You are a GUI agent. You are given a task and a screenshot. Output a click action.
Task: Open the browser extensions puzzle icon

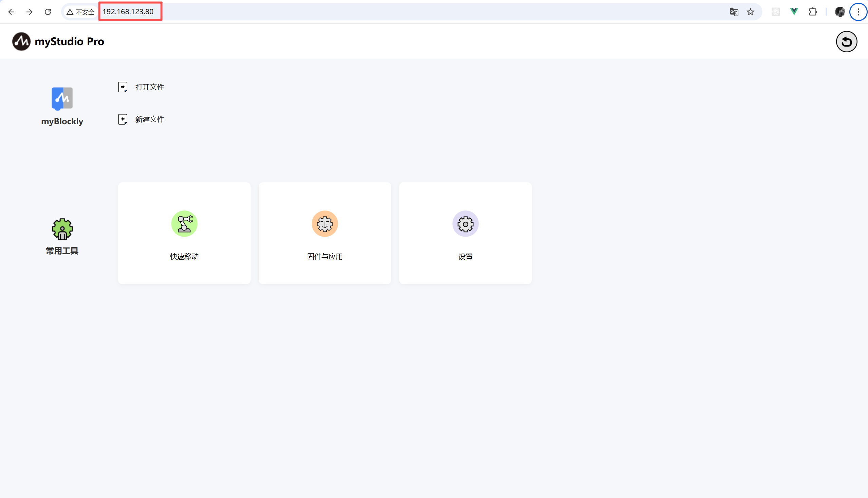pos(813,12)
